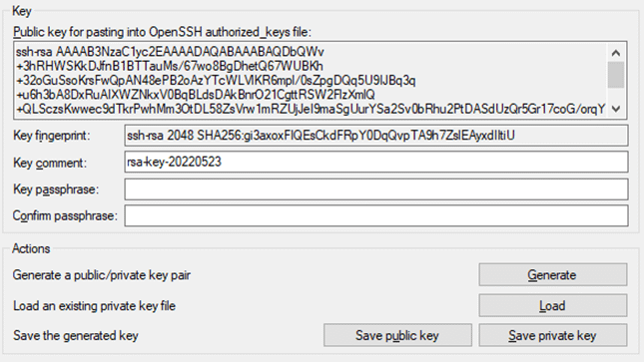Click 'Load an existing private key file' text
The height and width of the screenshot is (362, 644).
coord(94,306)
